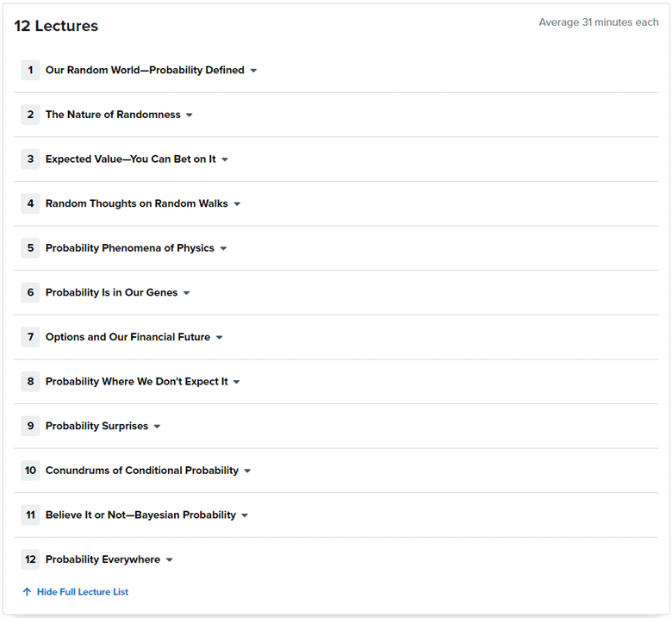Click Hide Full Lecture List link
The image size is (672, 618).
83,592
